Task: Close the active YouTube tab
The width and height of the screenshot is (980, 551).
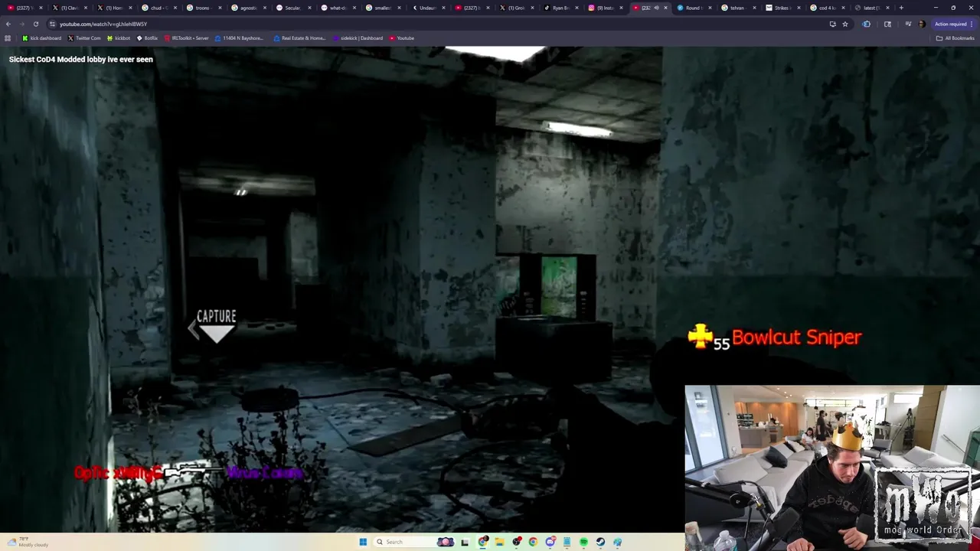Action: coord(665,8)
